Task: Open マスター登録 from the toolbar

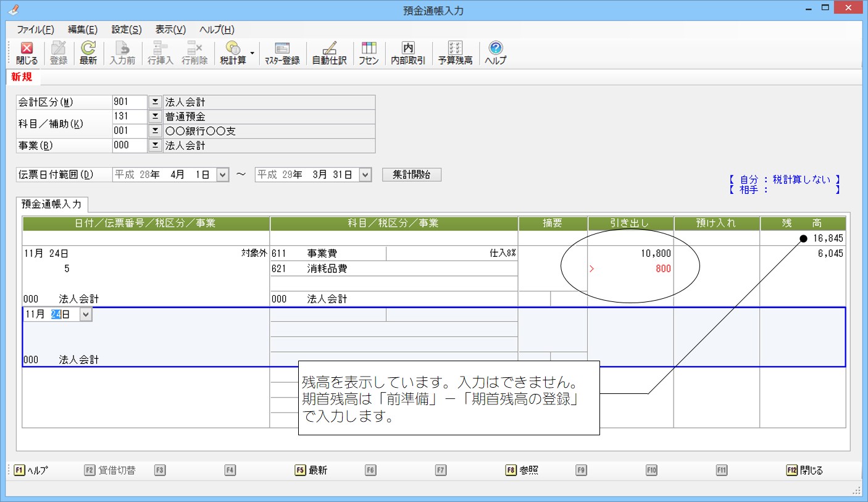Action: pos(282,53)
